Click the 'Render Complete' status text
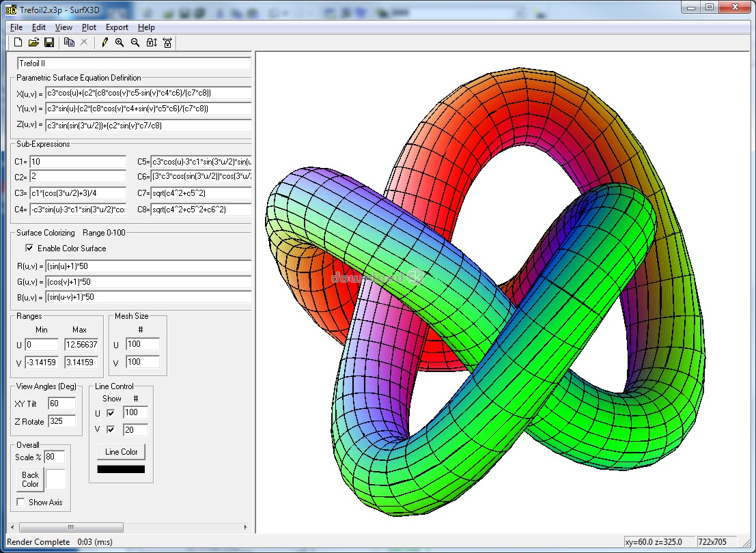Image resolution: width=756 pixels, height=553 pixels. 38,542
